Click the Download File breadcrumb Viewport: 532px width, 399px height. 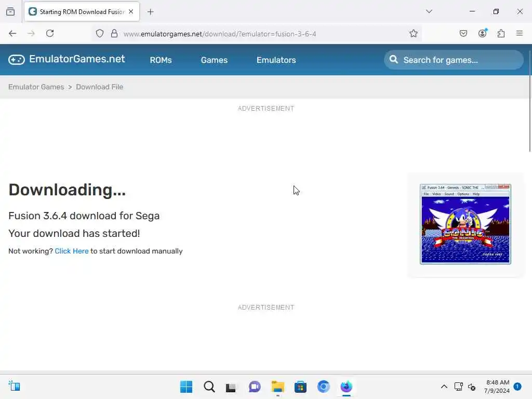click(x=99, y=87)
